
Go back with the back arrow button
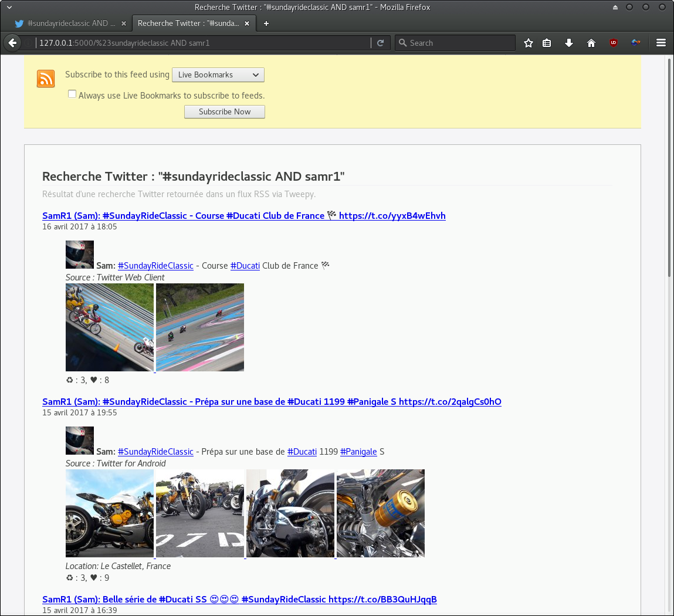click(x=12, y=43)
